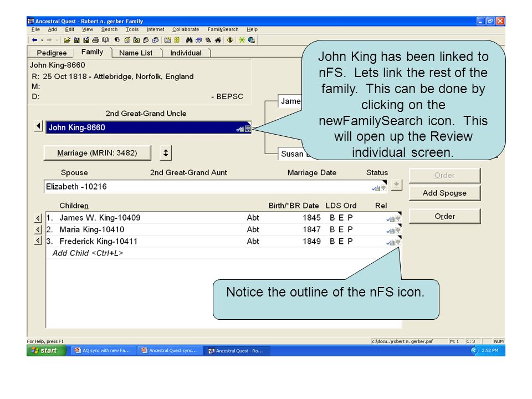Switch to the Name List tab
The width and height of the screenshot is (532, 399).
pyautogui.click(x=136, y=53)
